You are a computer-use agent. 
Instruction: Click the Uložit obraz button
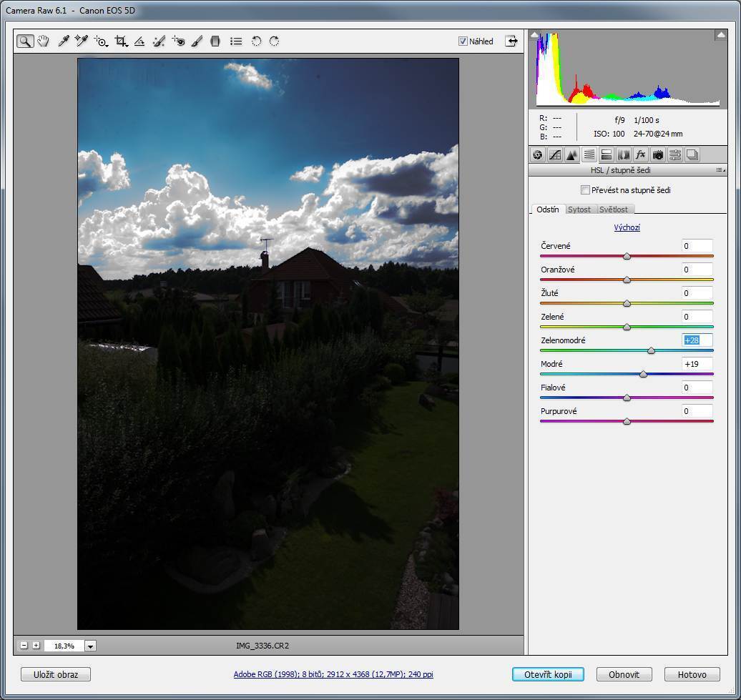point(56,674)
